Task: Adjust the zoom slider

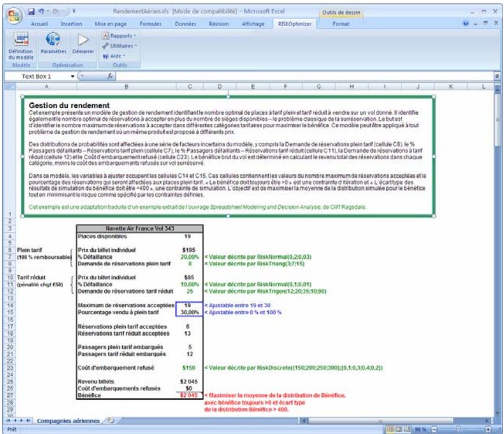Action: [459, 429]
